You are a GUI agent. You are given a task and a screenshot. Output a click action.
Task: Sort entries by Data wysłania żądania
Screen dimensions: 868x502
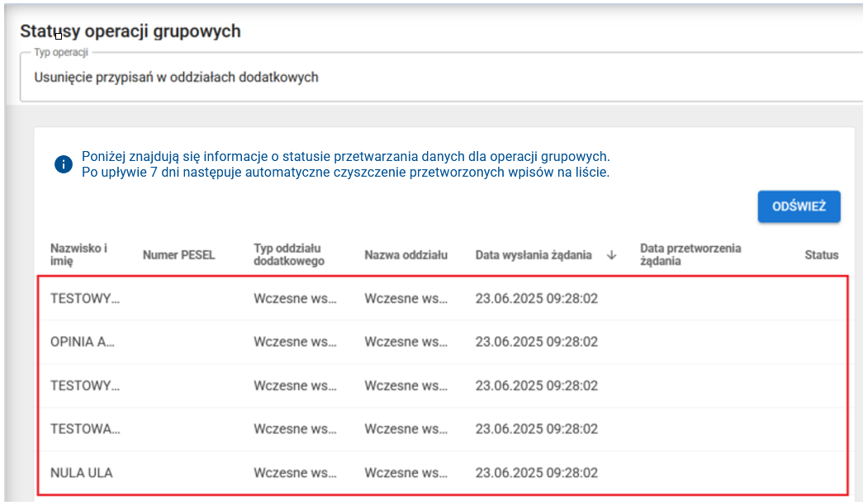534,254
